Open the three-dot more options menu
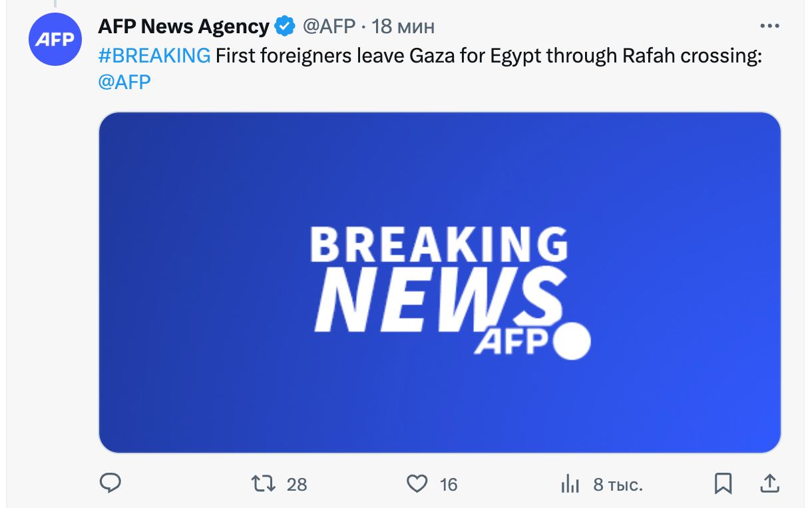 [x=769, y=26]
